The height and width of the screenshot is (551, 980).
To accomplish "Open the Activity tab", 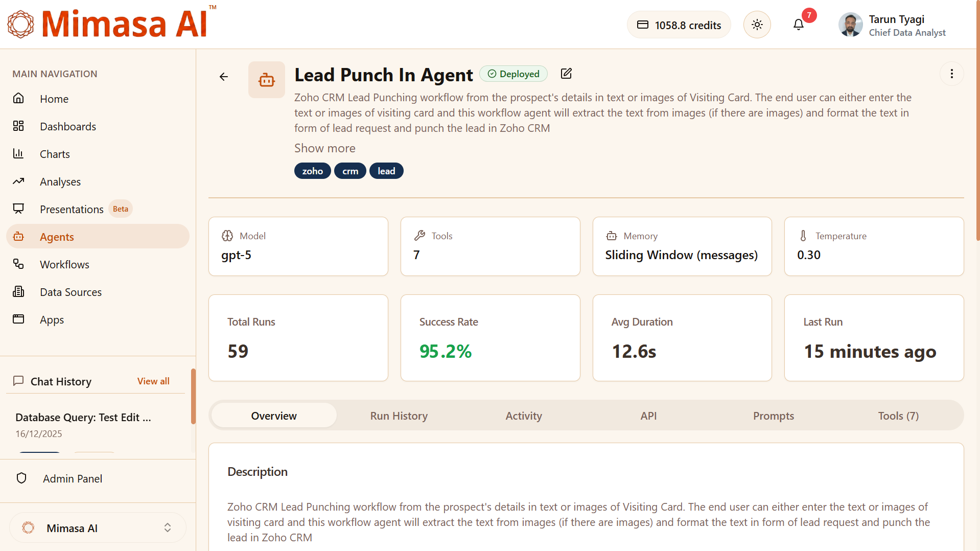I will (524, 416).
